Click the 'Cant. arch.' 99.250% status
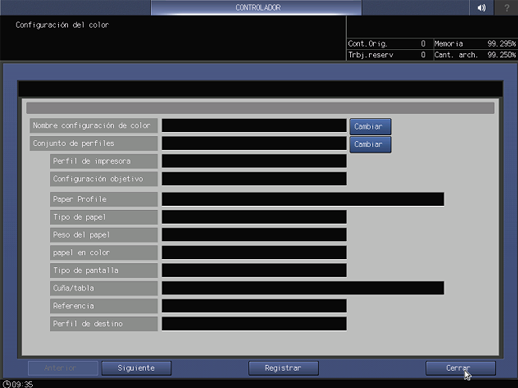This screenshot has height=388, width=518. (475, 55)
